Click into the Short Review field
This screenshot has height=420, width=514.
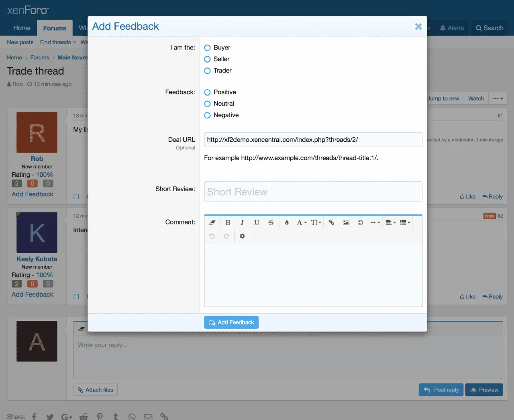[313, 192]
